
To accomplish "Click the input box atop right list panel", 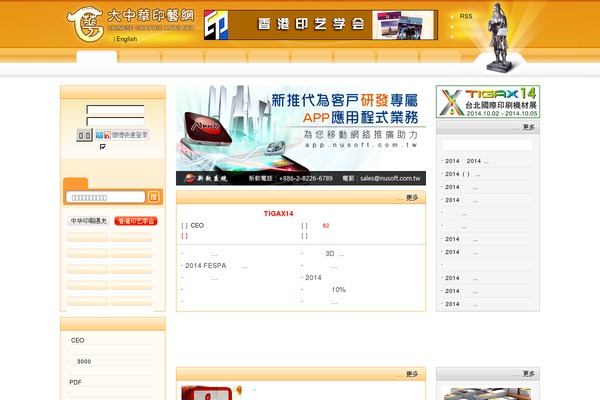I will (487, 145).
